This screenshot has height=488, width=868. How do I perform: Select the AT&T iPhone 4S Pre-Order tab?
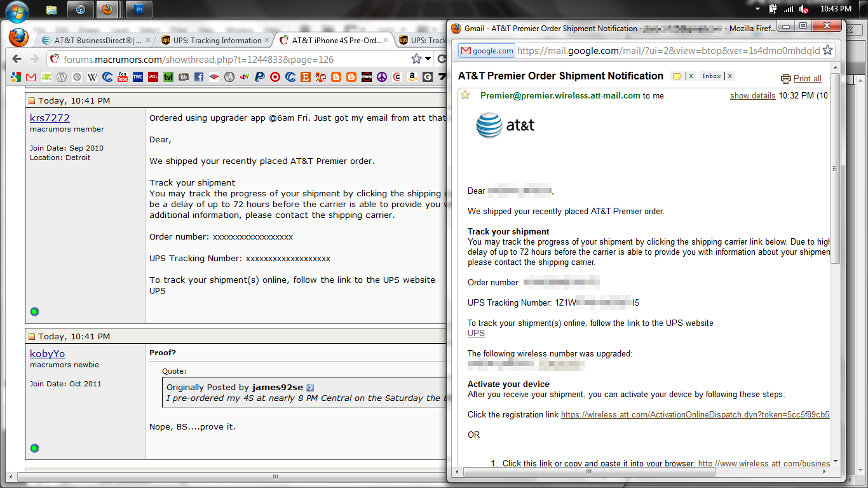pos(333,40)
